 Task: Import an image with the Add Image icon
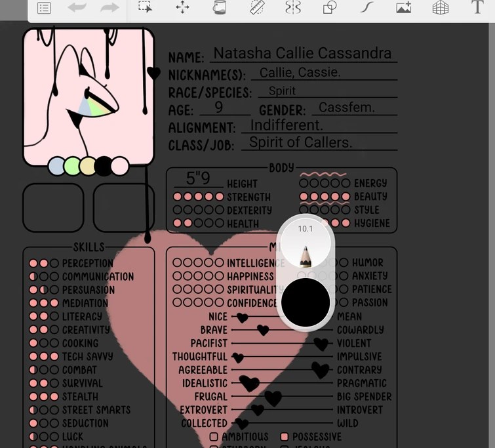[404, 7]
